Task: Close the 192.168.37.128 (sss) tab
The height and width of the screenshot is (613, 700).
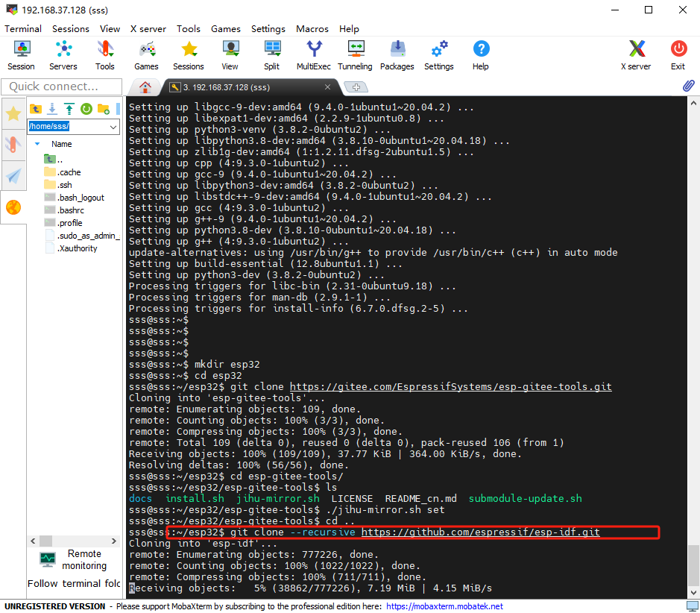Action: 327,87
